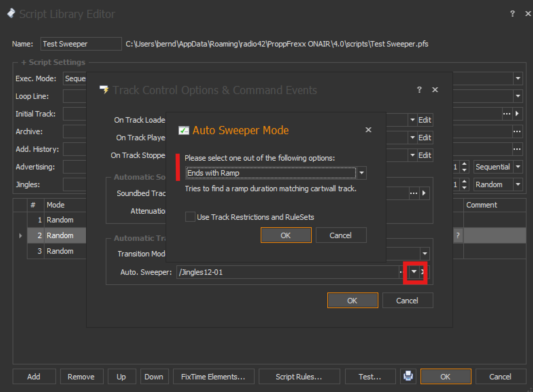Click the Script Rules... button

pyautogui.click(x=299, y=376)
